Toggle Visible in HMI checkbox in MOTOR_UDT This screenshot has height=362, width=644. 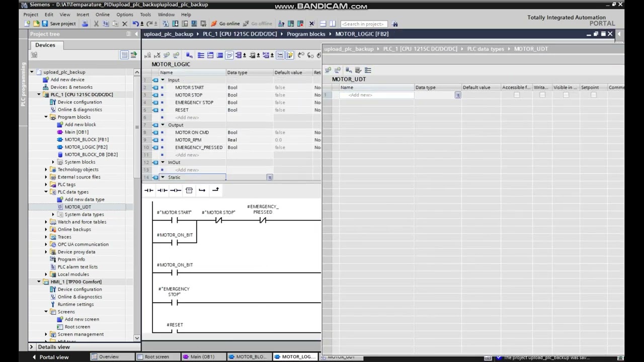pos(566,95)
